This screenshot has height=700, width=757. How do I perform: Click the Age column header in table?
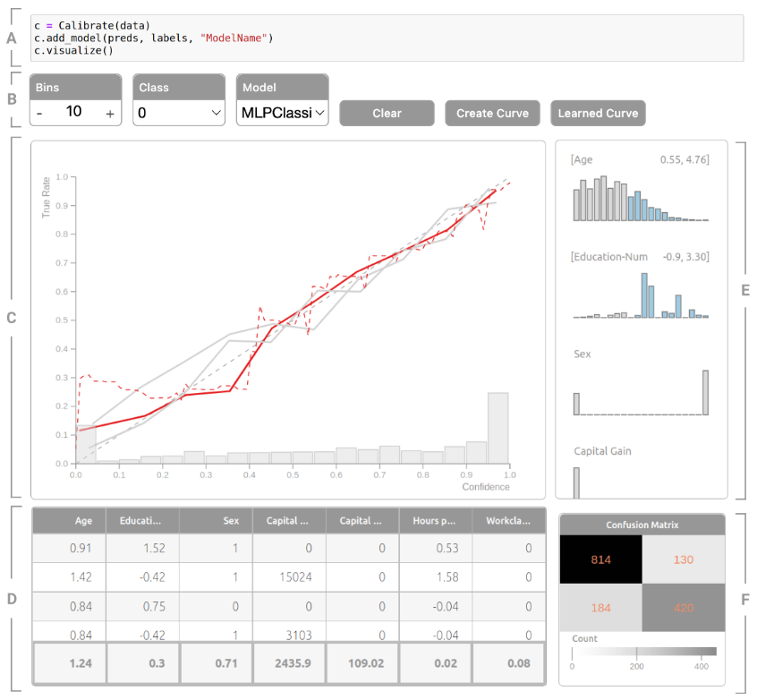click(69, 519)
